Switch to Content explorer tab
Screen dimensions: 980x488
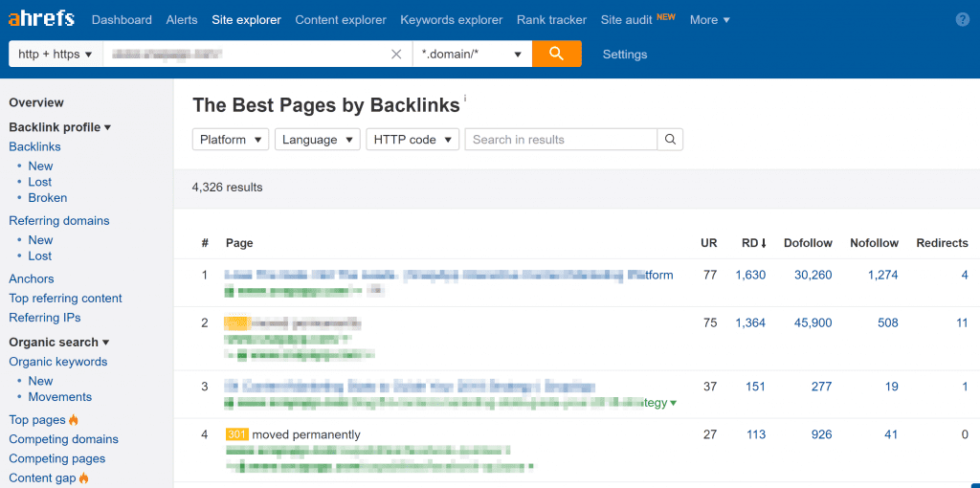pos(341,20)
